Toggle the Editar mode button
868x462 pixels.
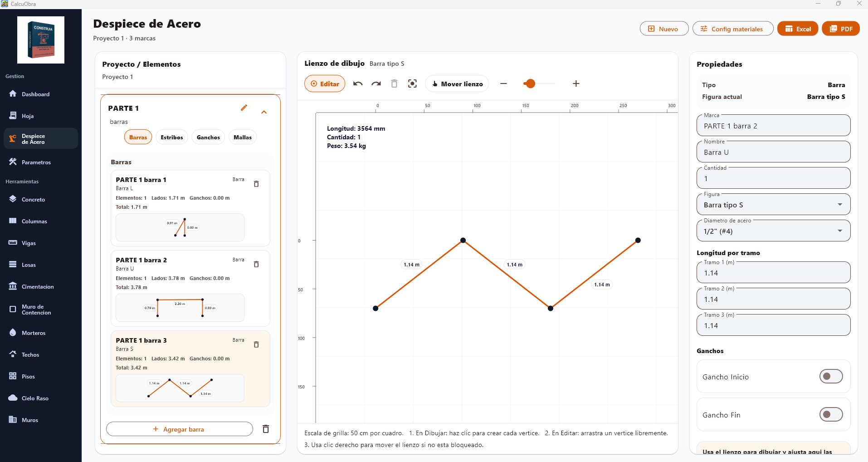coord(325,84)
